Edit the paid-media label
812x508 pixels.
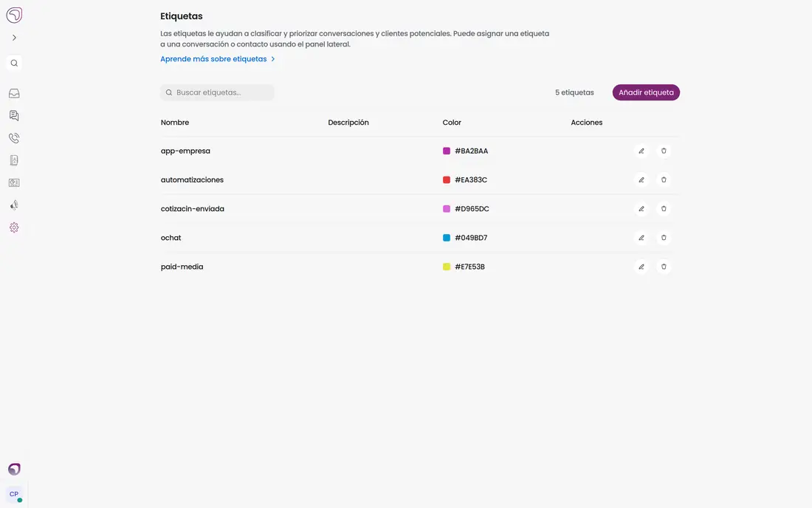pyautogui.click(x=641, y=267)
